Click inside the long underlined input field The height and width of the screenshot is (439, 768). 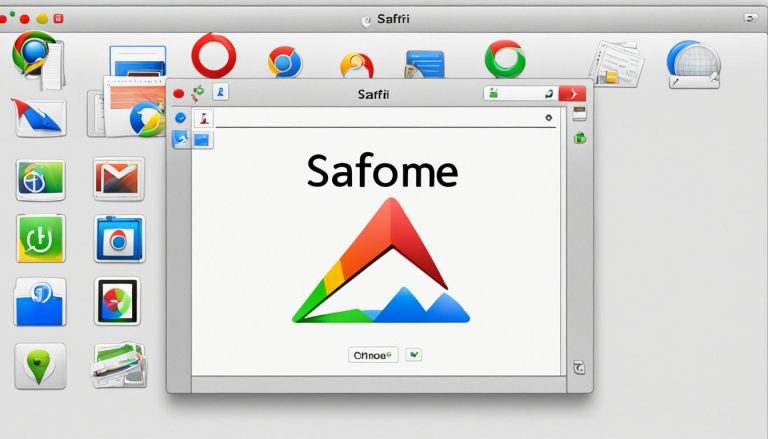pyautogui.click(x=385, y=118)
